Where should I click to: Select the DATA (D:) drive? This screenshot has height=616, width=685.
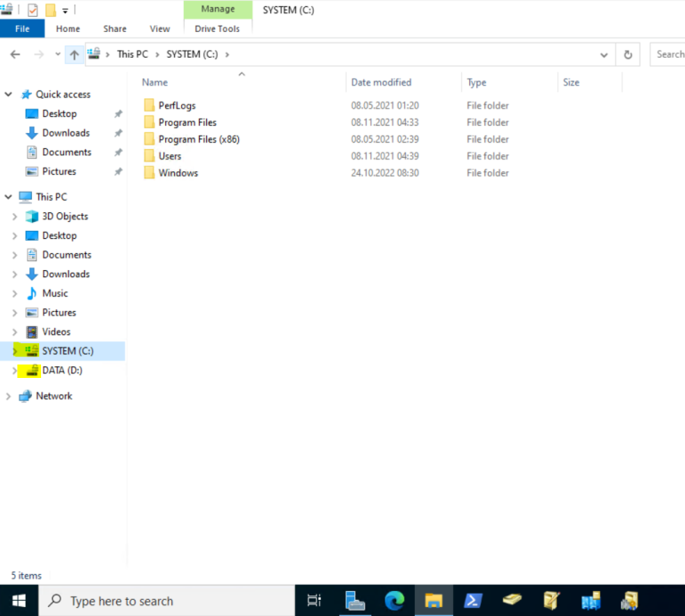coord(62,370)
